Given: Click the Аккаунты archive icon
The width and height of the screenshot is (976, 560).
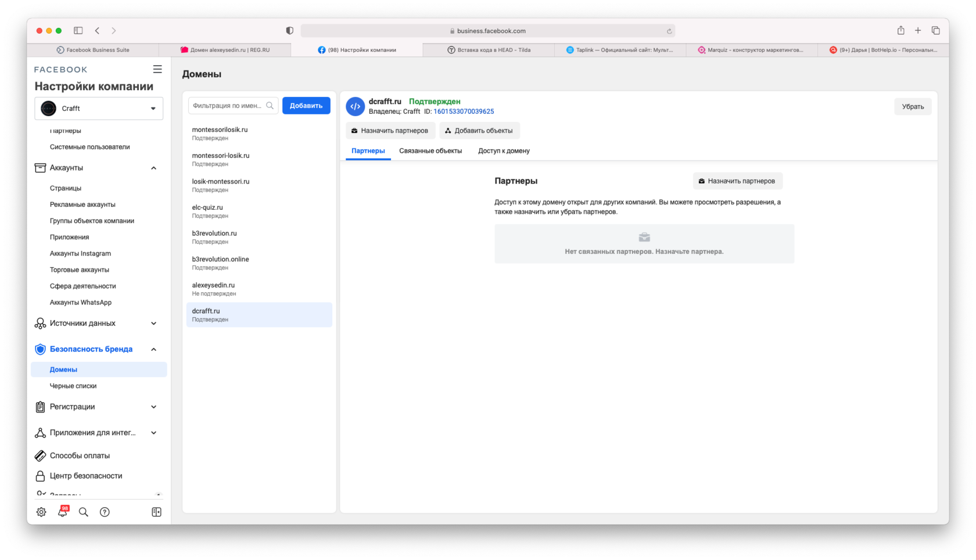Looking at the screenshot, I should click(x=40, y=168).
